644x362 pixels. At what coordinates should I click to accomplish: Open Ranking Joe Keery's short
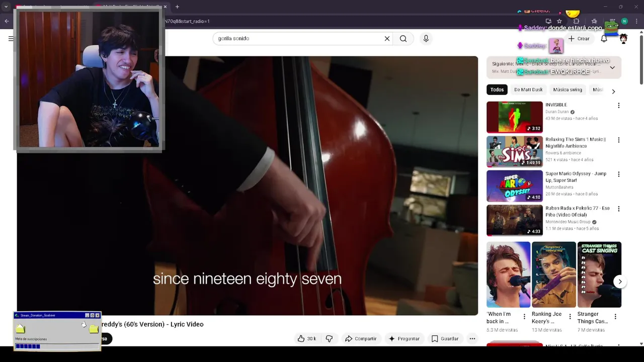click(x=553, y=275)
